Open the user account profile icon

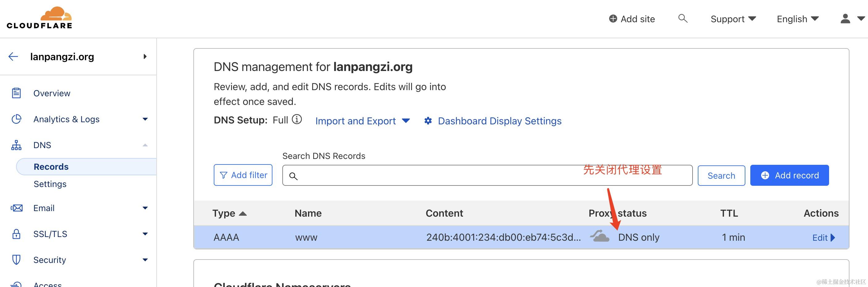[845, 19]
